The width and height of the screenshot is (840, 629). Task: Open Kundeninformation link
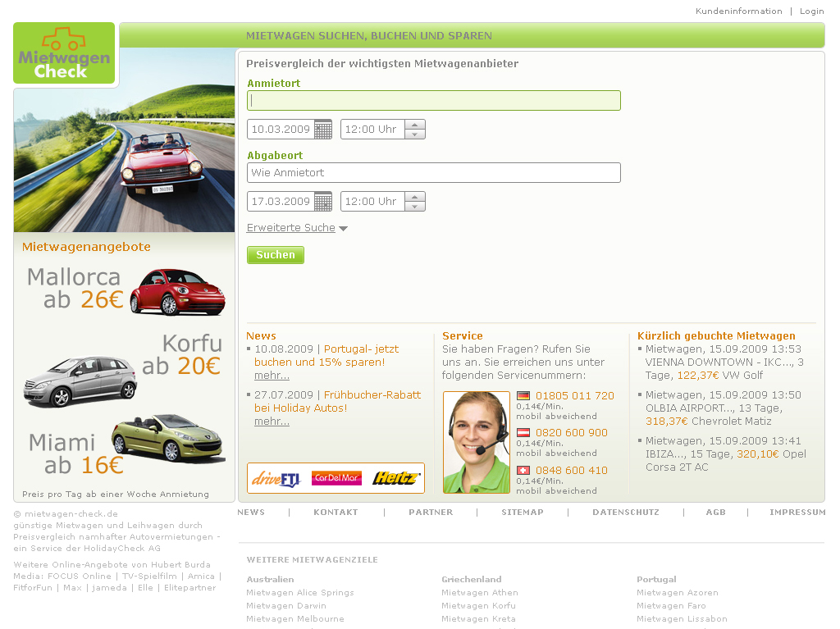click(739, 11)
